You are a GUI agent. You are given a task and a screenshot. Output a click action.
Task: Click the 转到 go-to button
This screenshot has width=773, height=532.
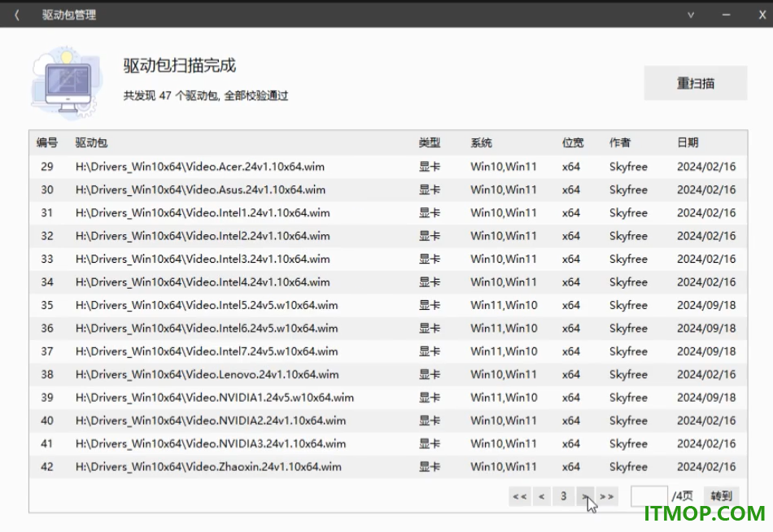721,496
